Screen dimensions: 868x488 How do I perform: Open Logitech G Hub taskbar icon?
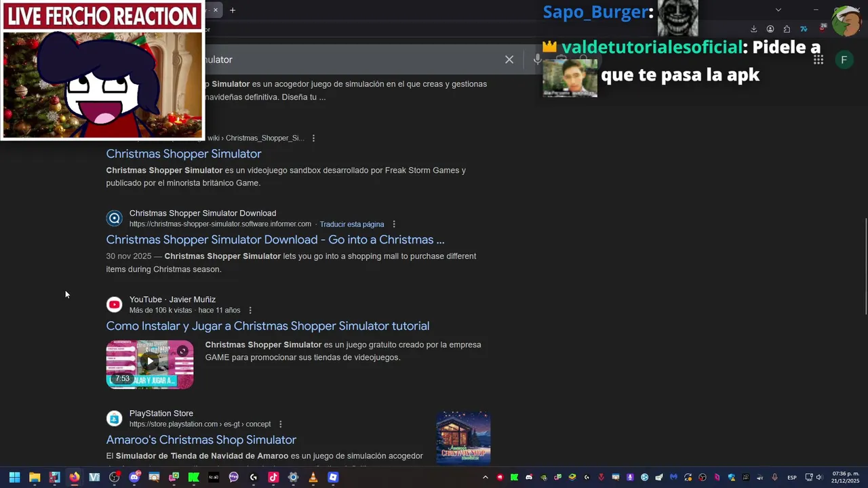pos(254,477)
